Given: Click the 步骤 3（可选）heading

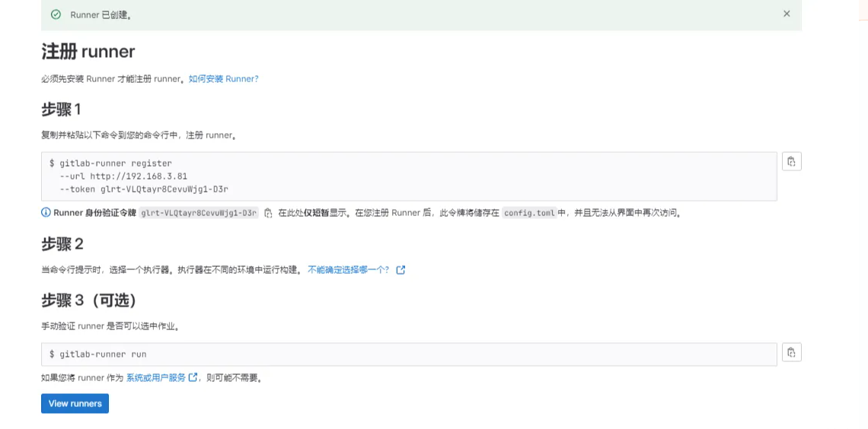Looking at the screenshot, I should point(88,300).
